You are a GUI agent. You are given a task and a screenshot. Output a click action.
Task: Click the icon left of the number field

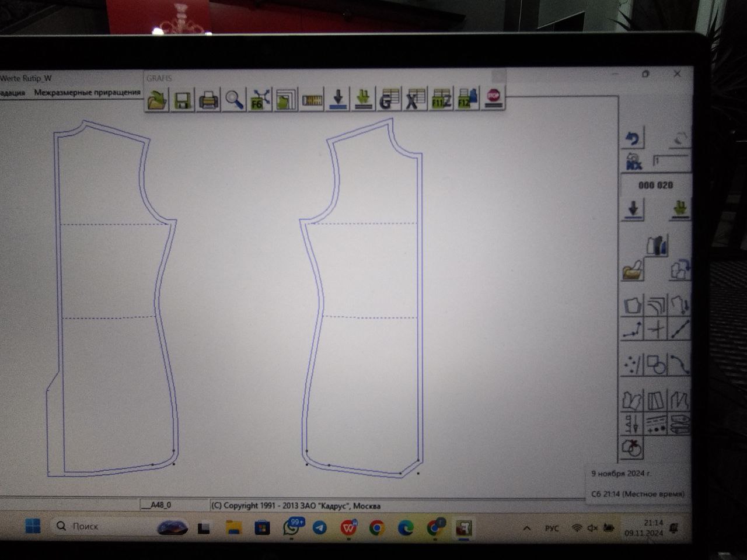point(634,162)
